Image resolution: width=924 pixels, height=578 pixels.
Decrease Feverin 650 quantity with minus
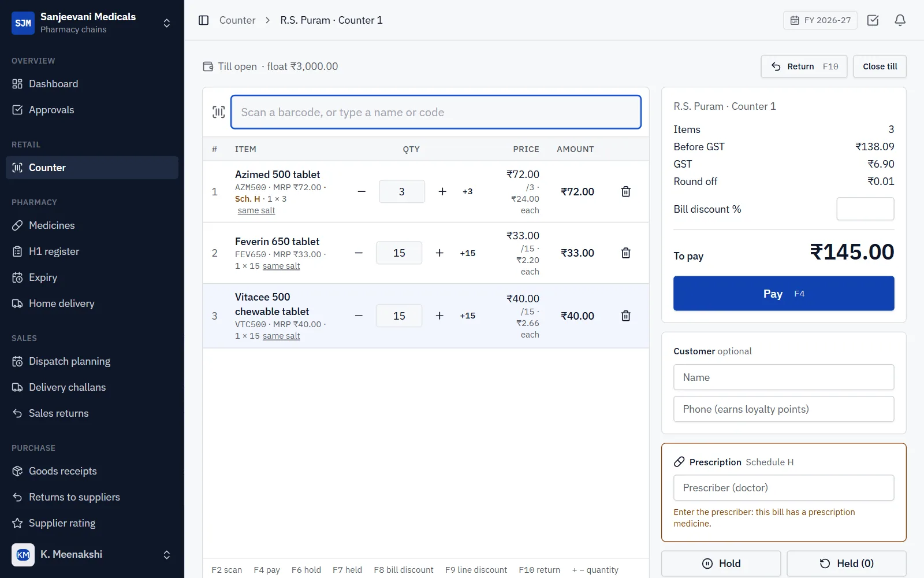(359, 253)
